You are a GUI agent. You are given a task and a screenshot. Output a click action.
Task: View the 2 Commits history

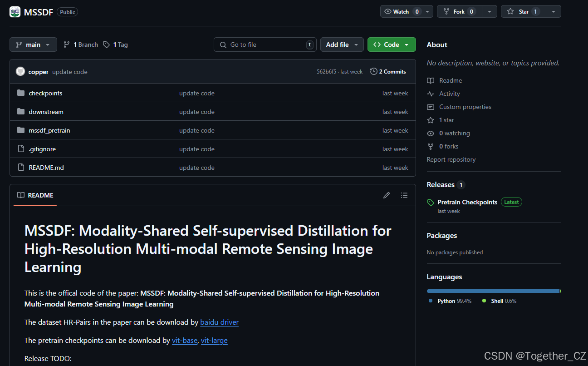[388, 72]
